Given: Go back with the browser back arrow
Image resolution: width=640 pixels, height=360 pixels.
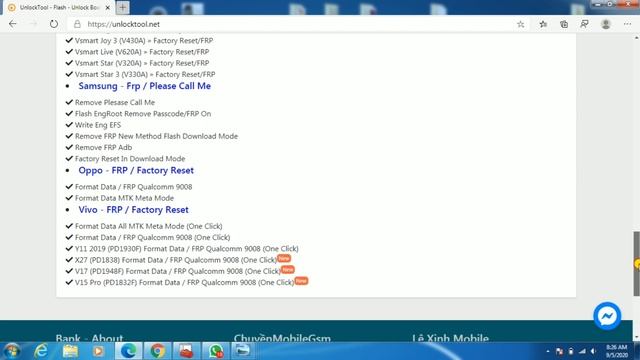Looking at the screenshot, I should pos(13,24).
